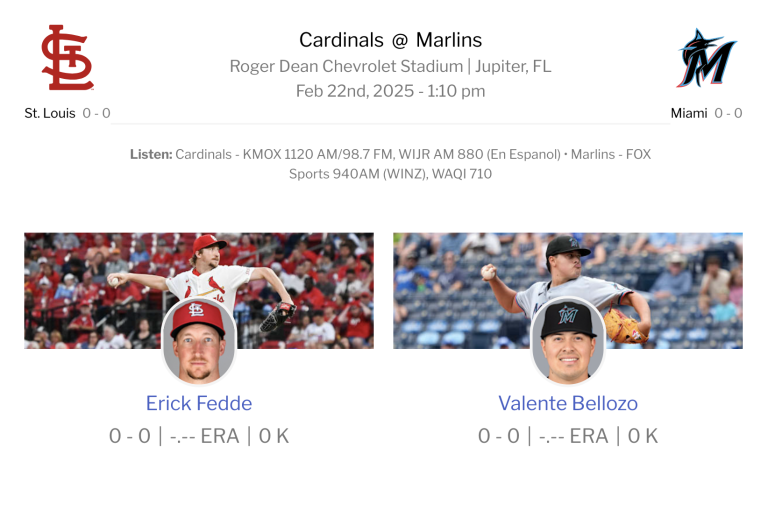Click Valente Bellozo's ERA stats line
Viewport: 768px width, 512px height.
568,436
